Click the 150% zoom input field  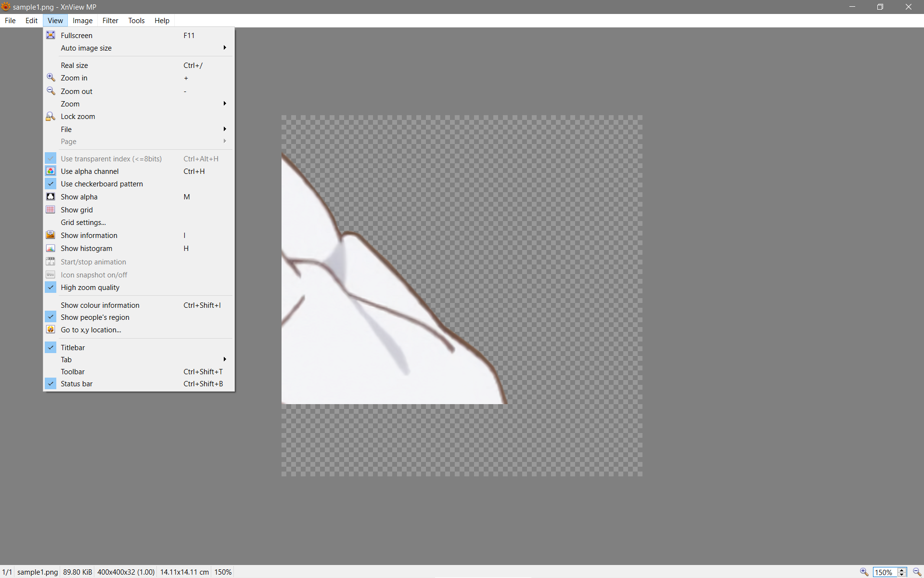(x=885, y=572)
